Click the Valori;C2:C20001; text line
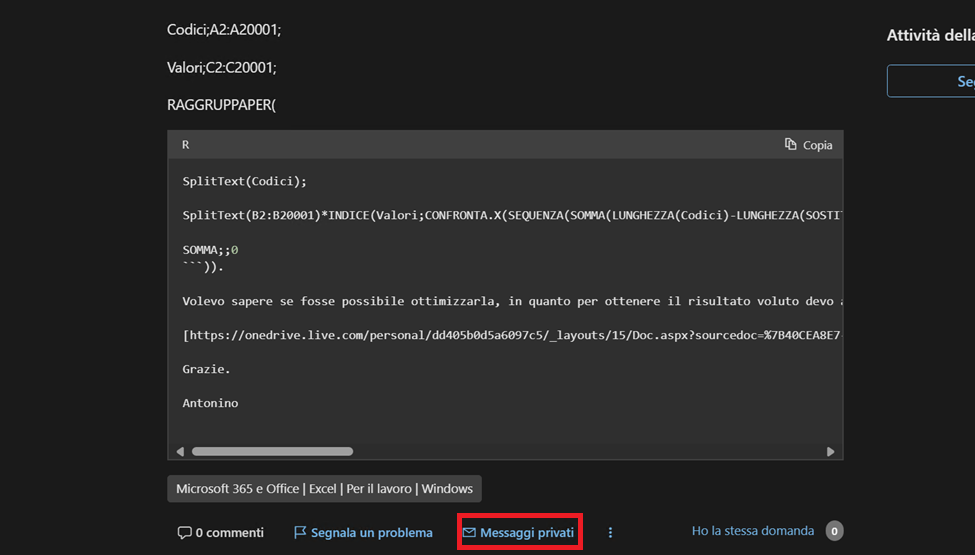Image resolution: width=975 pixels, height=555 pixels. point(221,67)
